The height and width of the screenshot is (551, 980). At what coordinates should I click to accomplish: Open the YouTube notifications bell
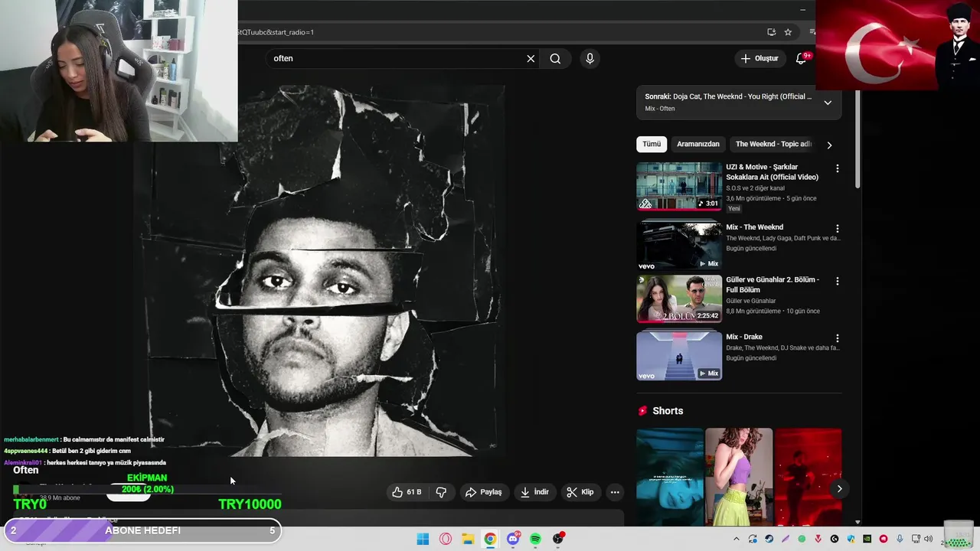(x=801, y=58)
